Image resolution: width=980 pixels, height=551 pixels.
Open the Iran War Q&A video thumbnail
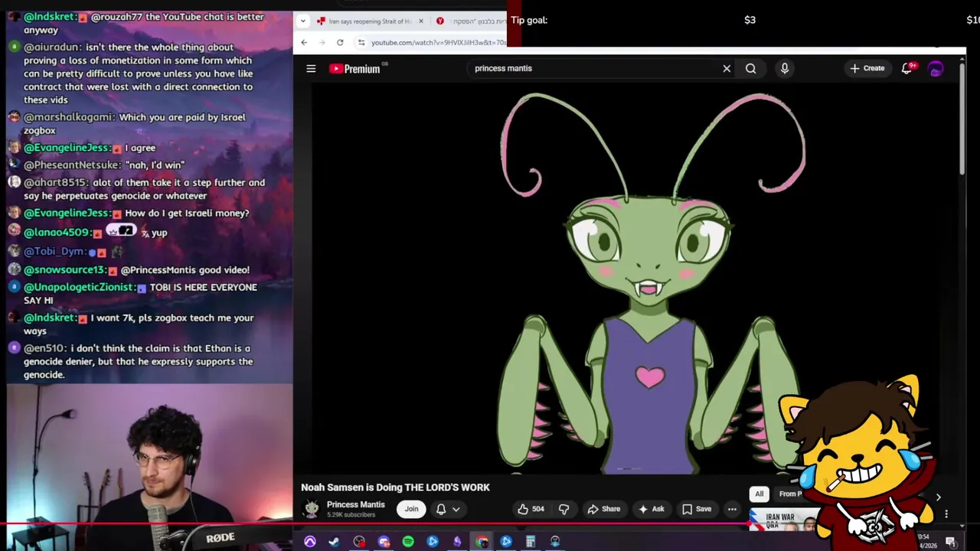coord(785,520)
